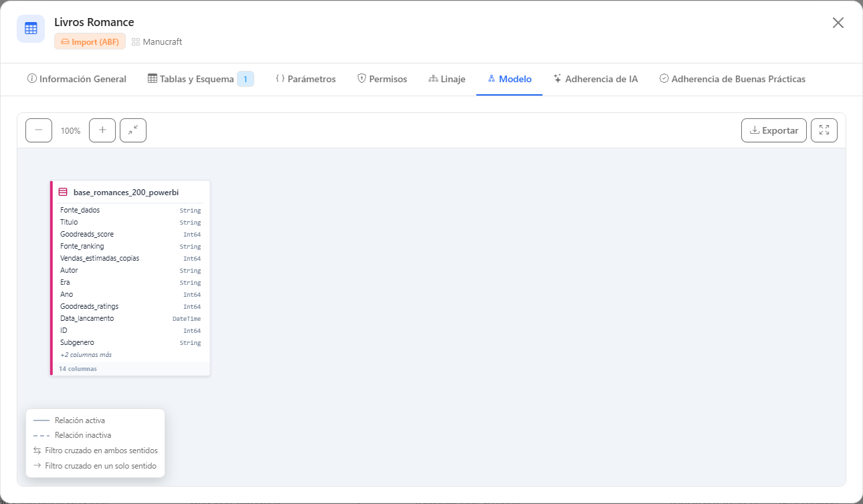Click the Subgenero column row
Viewport: 863px width, 504px height.
[130, 342]
